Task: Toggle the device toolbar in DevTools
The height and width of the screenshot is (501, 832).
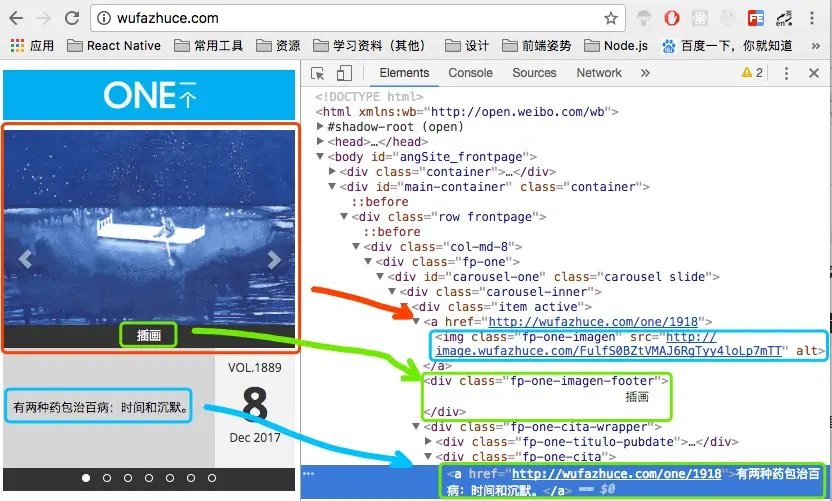Action: point(344,73)
